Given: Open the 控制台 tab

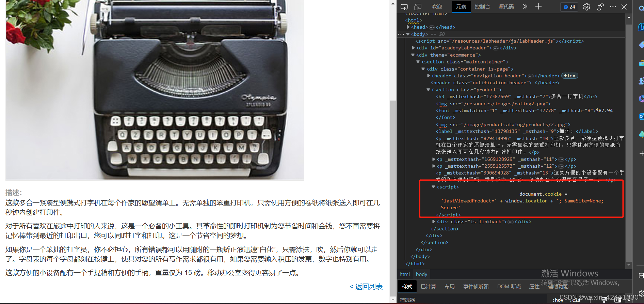Looking at the screenshot, I should 482,7.
